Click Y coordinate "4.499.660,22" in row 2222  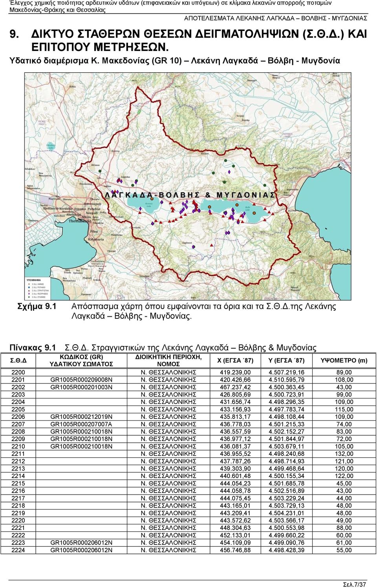coord(286,535)
